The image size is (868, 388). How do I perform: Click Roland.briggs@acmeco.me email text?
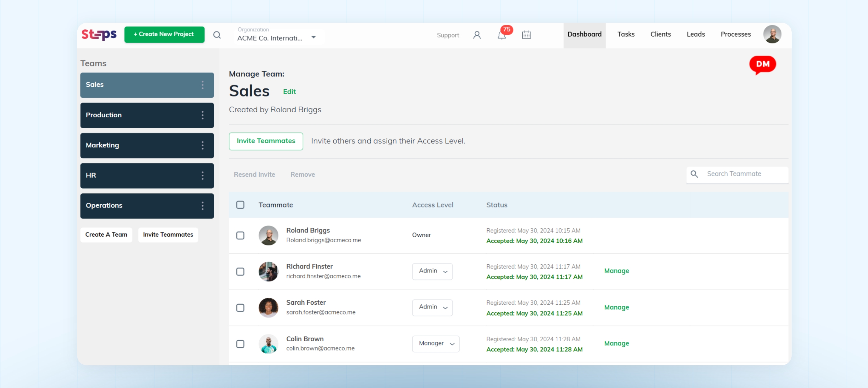(x=323, y=240)
